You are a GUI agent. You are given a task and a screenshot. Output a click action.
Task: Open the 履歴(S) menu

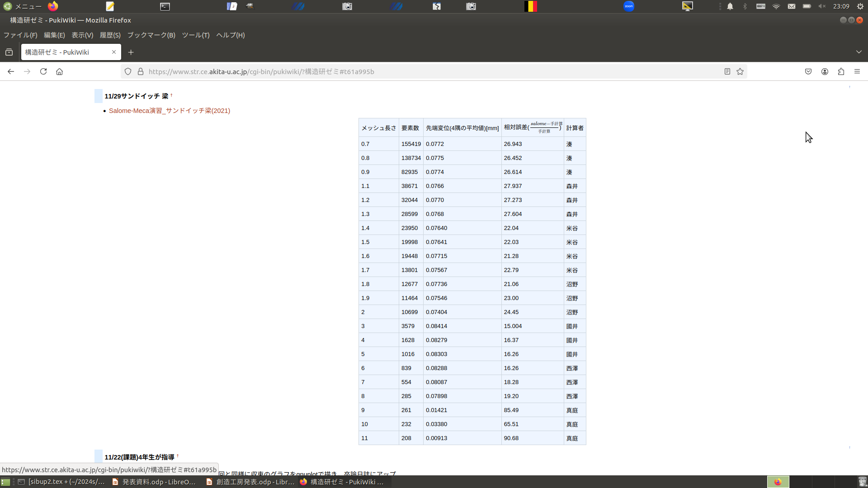point(110,35)
